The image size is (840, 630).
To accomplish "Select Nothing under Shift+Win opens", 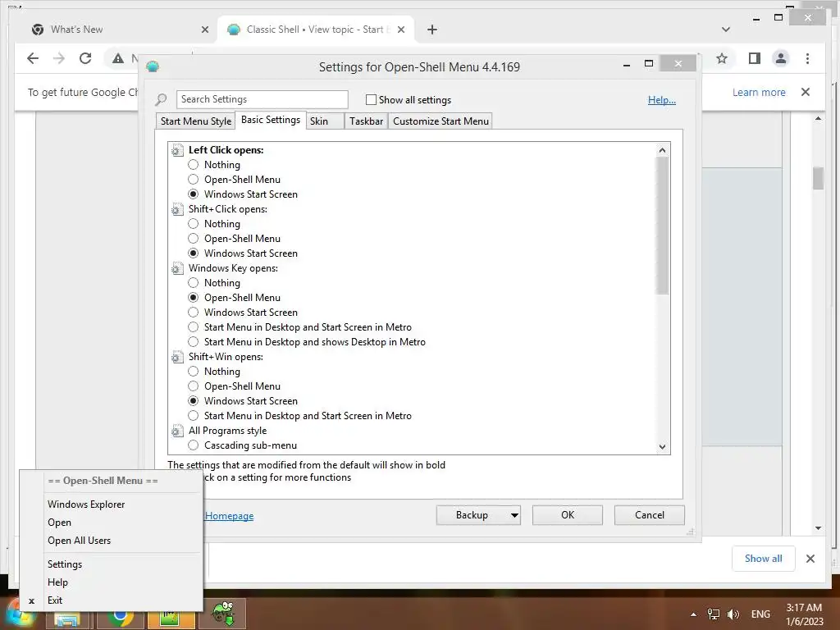I will click(194, 372).
